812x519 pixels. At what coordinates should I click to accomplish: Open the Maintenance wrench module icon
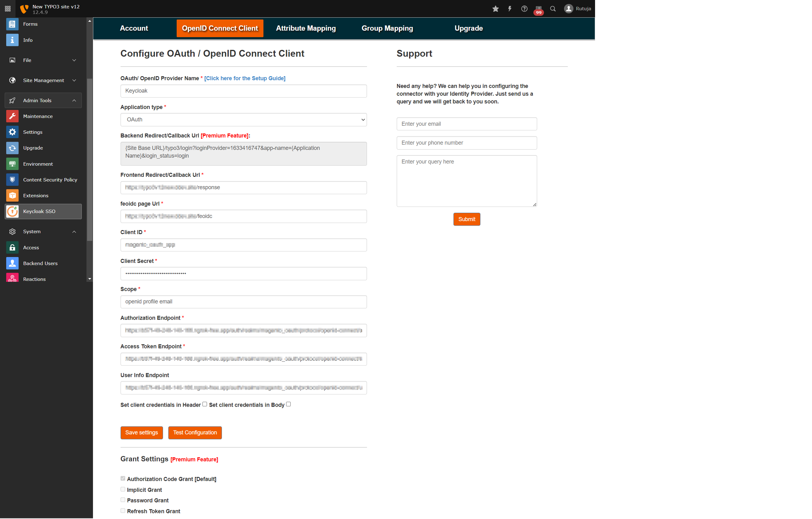12,116
